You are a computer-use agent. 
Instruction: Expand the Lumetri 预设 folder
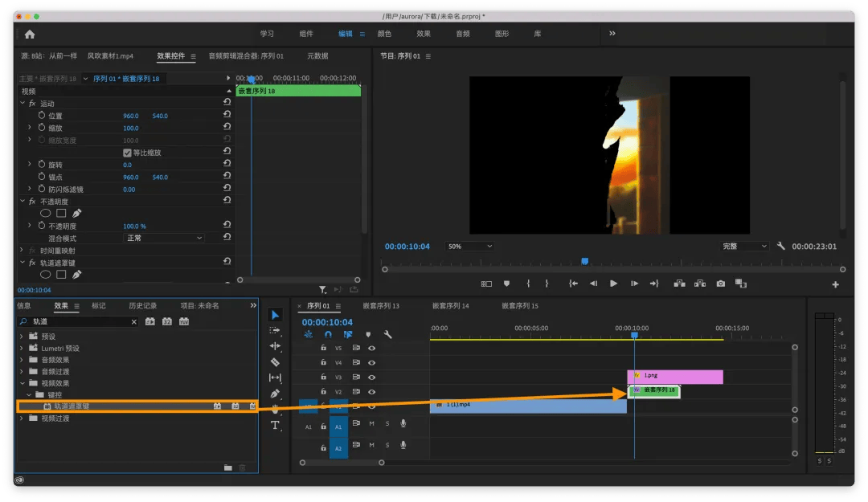tap(22, 348)
